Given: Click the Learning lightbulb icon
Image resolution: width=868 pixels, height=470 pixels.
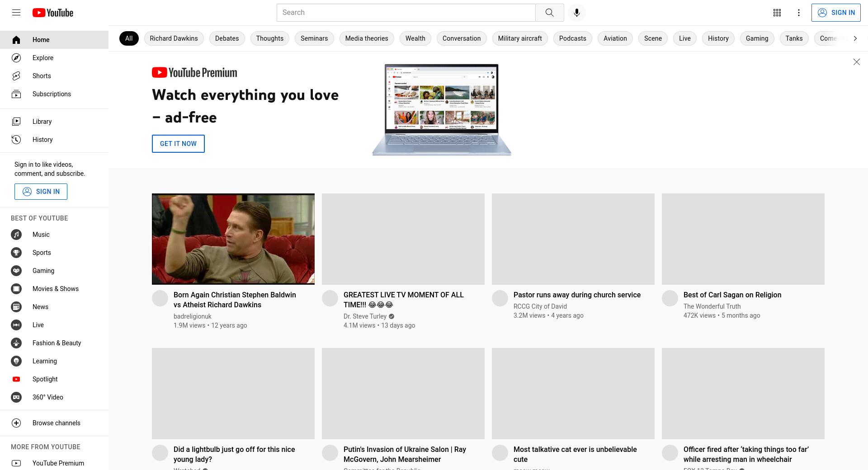Looking at the screenshot, I should click(x=16, y=361).
